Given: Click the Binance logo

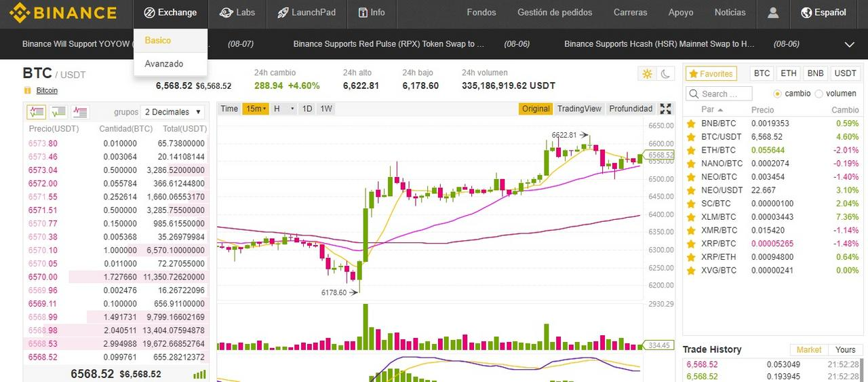Looking at the screenshot, I should click(x=62, y=12).
